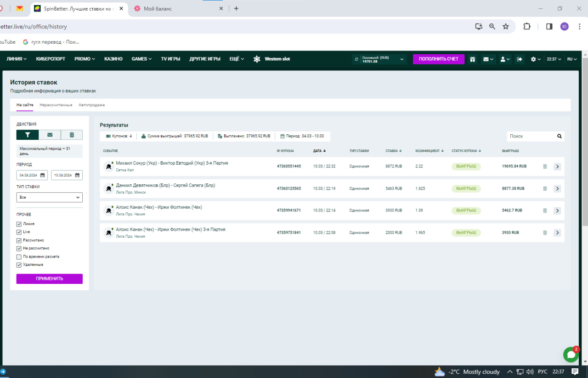The height and width of the screenshot is (378, 588).
Task: Switch to the 'Нерассчитанные' tab
Action: click(56, 105)
